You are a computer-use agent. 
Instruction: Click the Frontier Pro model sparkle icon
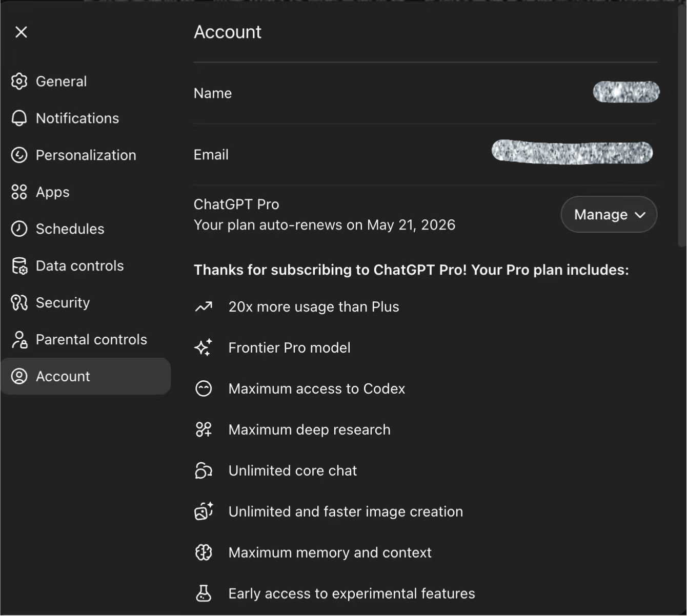(x=204, y=347)
